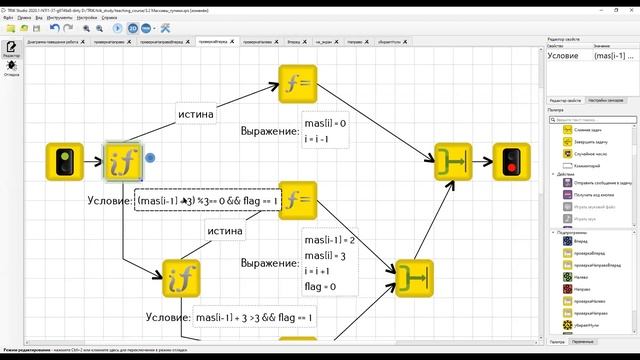Image resolution: width=640 pixels, height=360 pixels.
Task: Click the Получить код кнопки palette item
Action: click(589, 195)
